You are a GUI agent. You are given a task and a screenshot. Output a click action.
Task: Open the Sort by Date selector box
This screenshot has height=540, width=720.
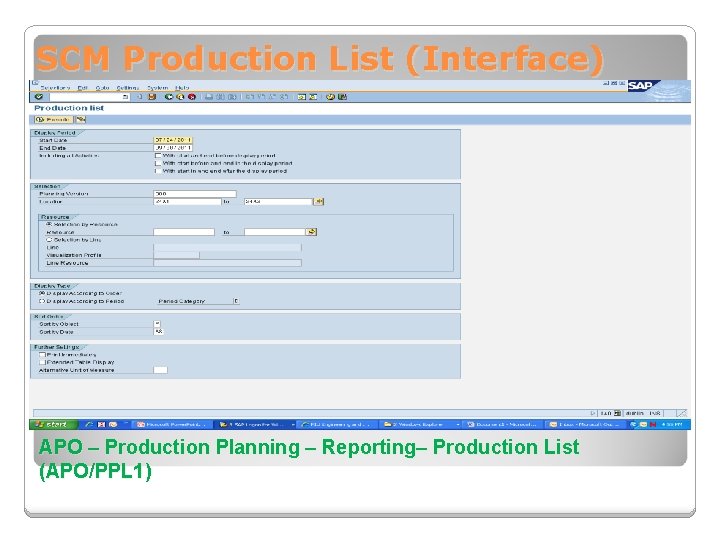pos(158,332)
